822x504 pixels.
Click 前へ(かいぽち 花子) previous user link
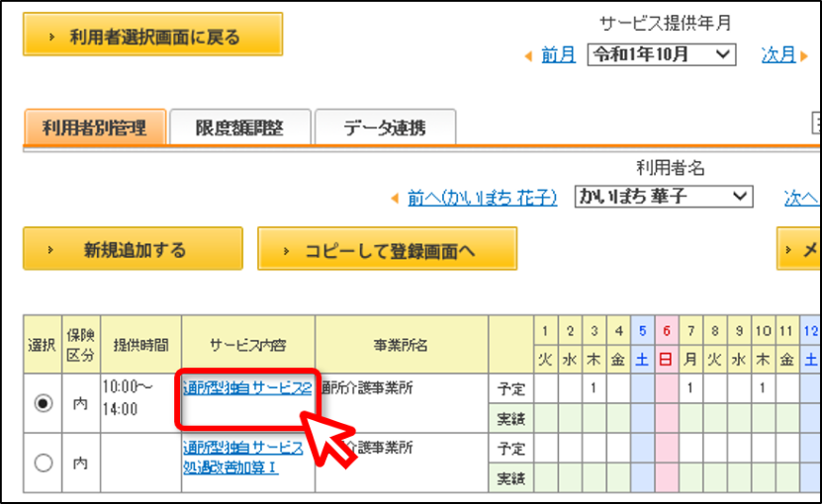(483, 198)
